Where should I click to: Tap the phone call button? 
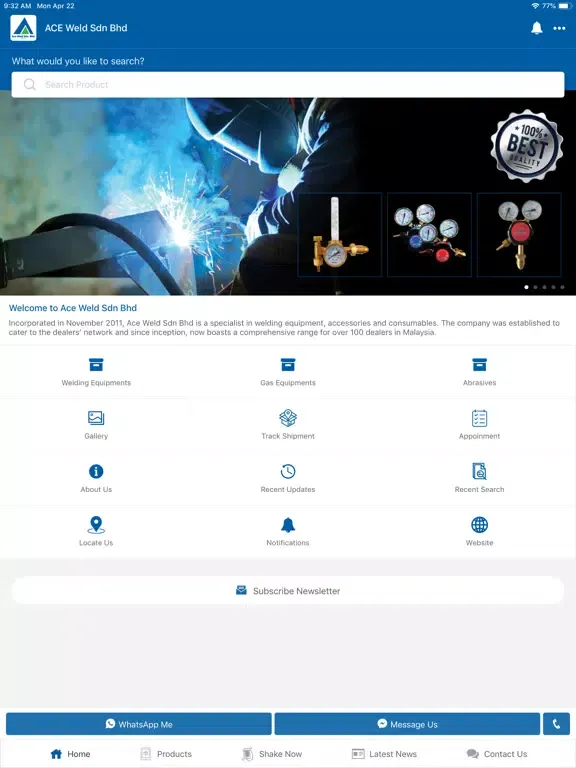click(x=556, y=724)
